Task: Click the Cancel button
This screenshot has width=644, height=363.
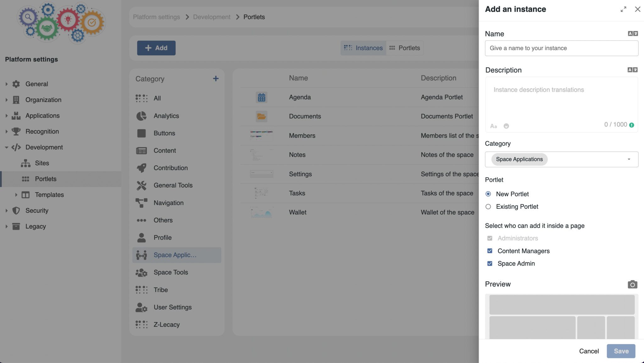Action: pyautogui.click(x=588, y=351)
